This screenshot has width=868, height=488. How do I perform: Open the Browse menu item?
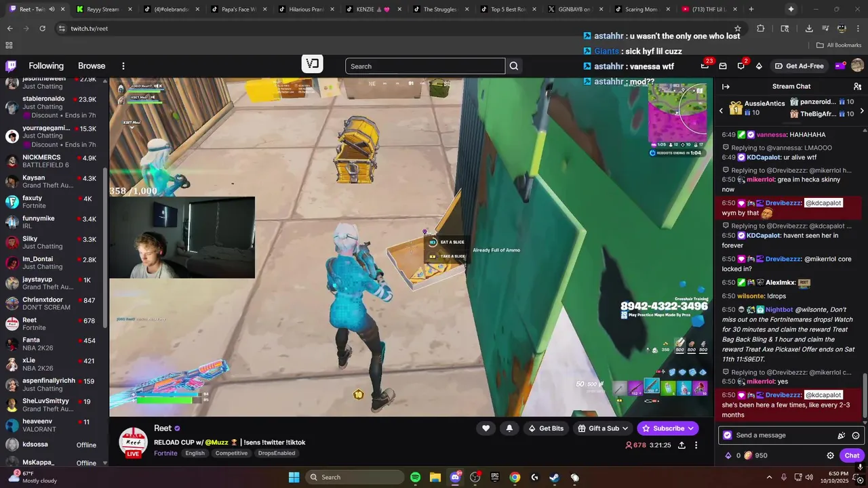(x=92, y=66)
